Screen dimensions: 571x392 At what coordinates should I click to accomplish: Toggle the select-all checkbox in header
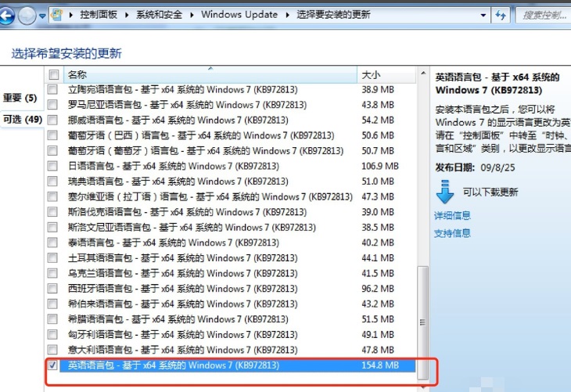tap(53, 75)
